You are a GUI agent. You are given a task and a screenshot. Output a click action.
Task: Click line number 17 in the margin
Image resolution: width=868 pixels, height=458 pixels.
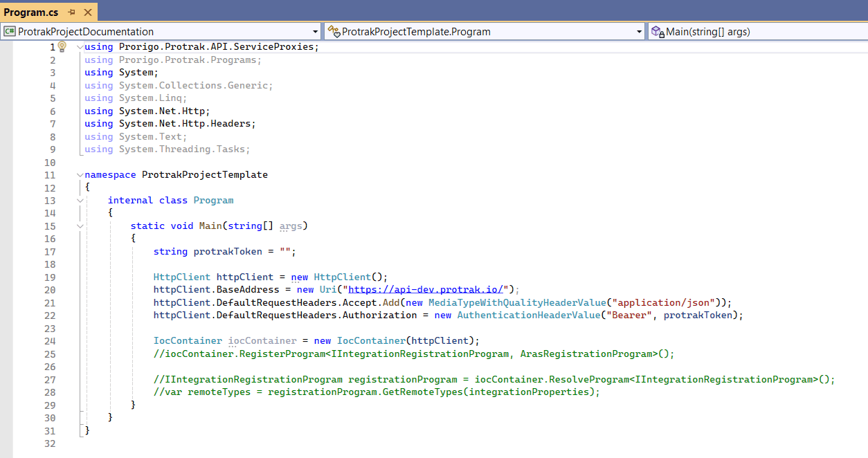[50, 252]
